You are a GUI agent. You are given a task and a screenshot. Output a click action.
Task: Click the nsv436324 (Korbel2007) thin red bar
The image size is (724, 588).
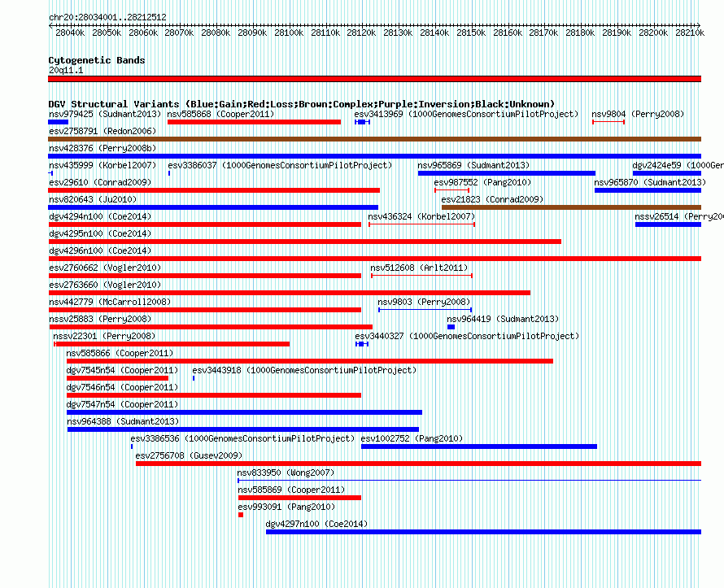pos(421,224)
